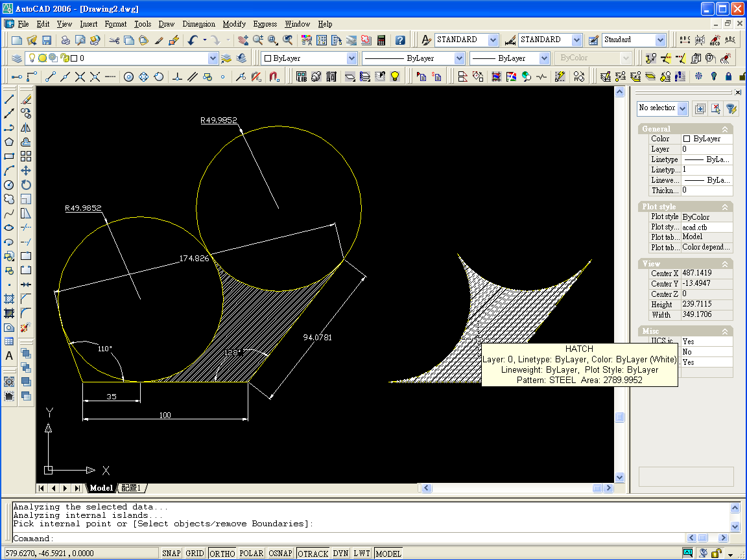Image resolution: width=747 pixels, height=560 pixels.
Task: Toggle GRID display in status bar
Action: click(195, 554)
